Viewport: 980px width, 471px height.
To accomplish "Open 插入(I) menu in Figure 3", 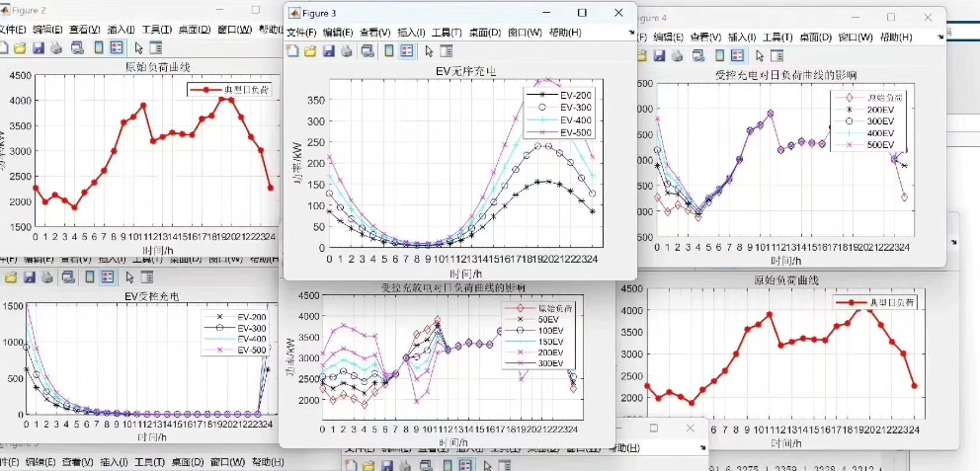I will pos(412,33).
